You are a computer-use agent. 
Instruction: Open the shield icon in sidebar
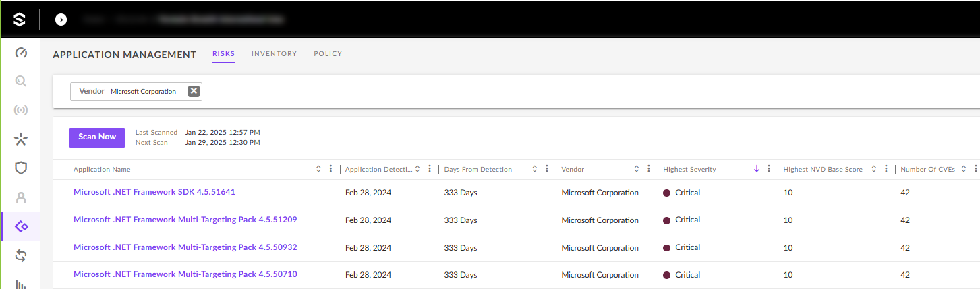click(x=21, y=168)
